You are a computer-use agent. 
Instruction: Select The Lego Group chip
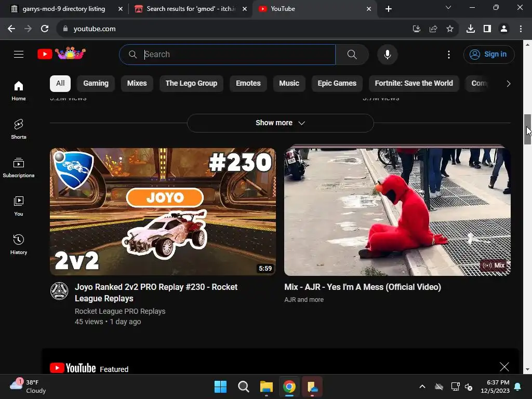point(191,84)
